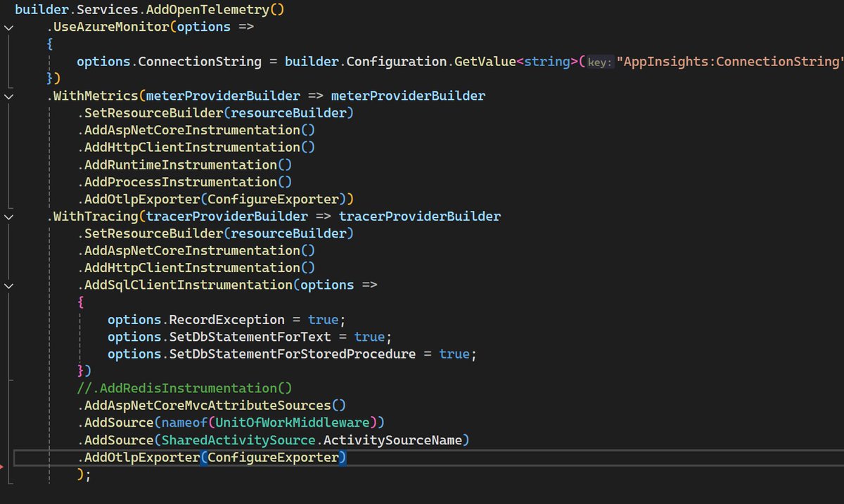
Task: Click the meterProviderBuilder name after the arrow
Action: coord(408,96)
